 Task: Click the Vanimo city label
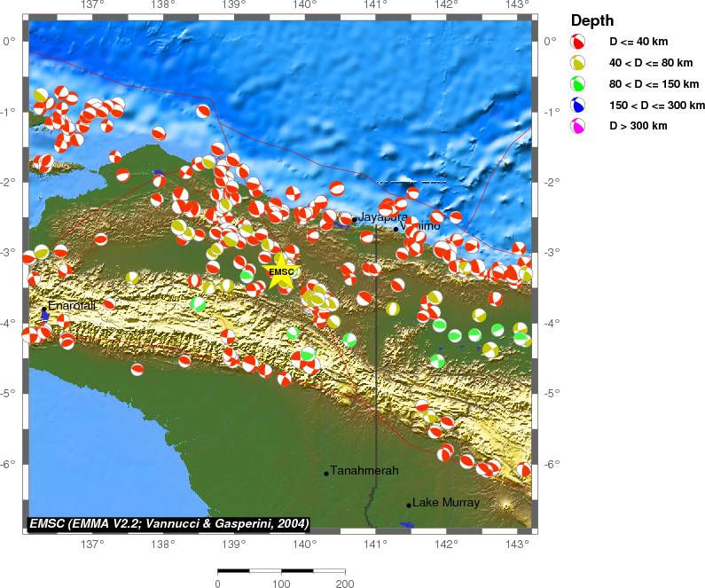[421, 226]
